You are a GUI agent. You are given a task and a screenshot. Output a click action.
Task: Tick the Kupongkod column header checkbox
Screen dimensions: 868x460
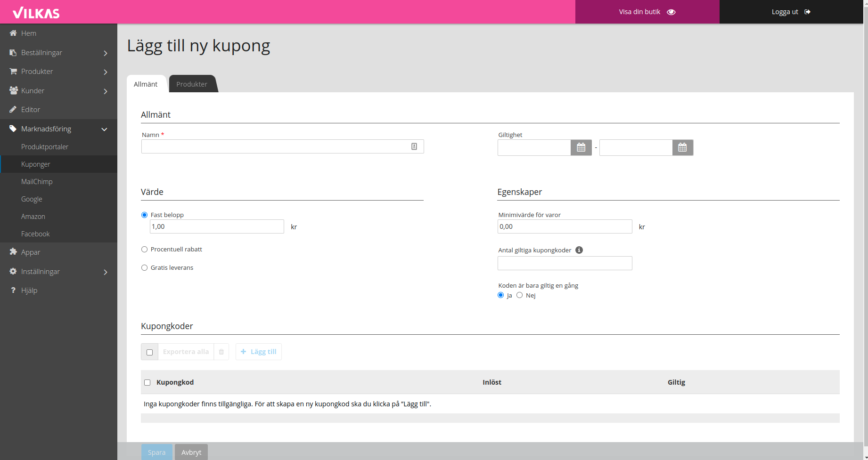(147, 382)
